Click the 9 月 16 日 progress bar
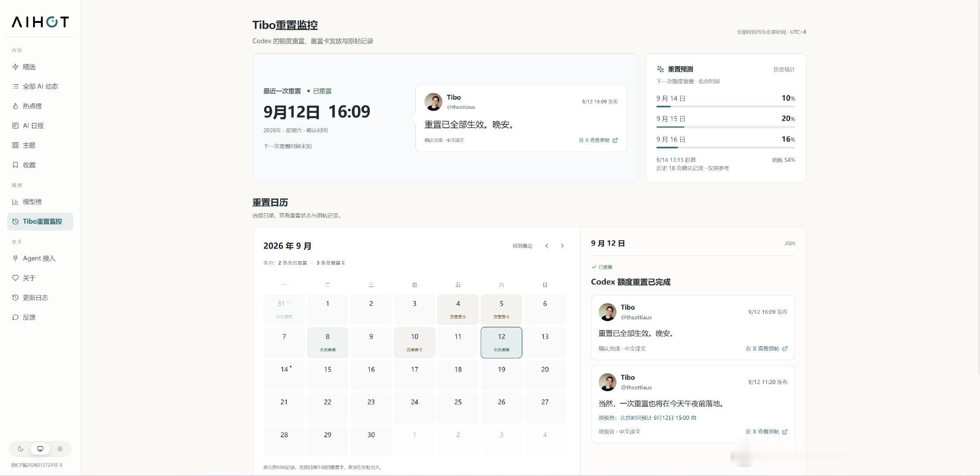Viewport: 980px width, 476px height. pyautogui.click(x=726, y=147)
